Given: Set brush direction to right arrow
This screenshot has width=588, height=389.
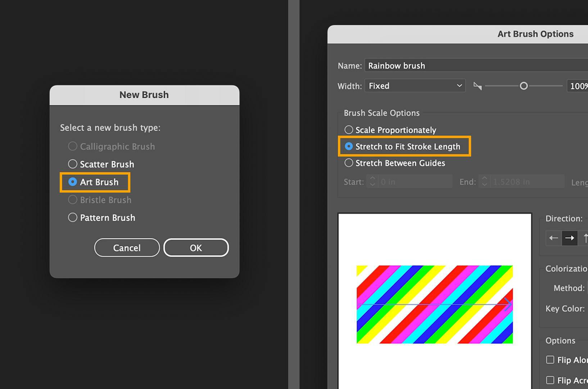Looking at the screenshot, I should 570,238.
